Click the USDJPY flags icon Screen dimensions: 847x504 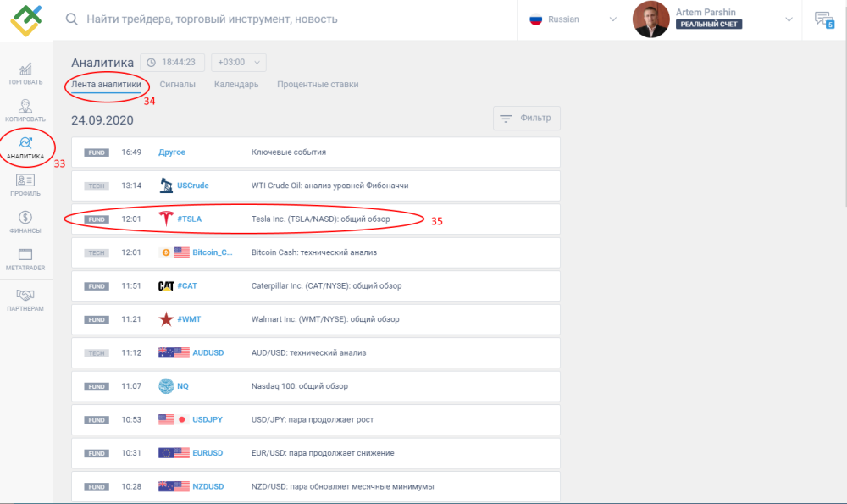174,420
